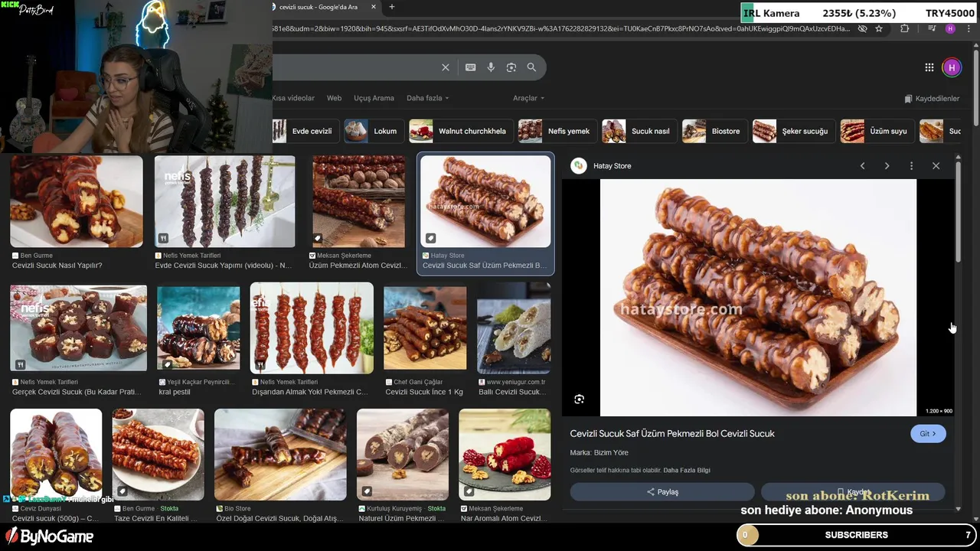
Task: Bookmark this page with the star icon
Action: pyautogui.click(x=879, y=28)
